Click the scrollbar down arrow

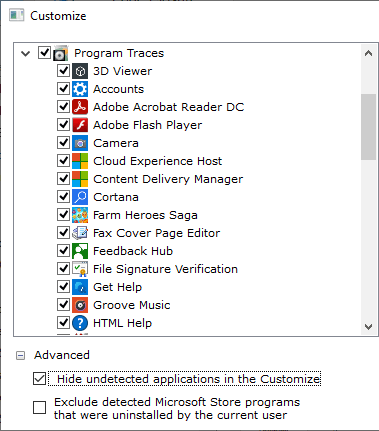click(368, 327)
